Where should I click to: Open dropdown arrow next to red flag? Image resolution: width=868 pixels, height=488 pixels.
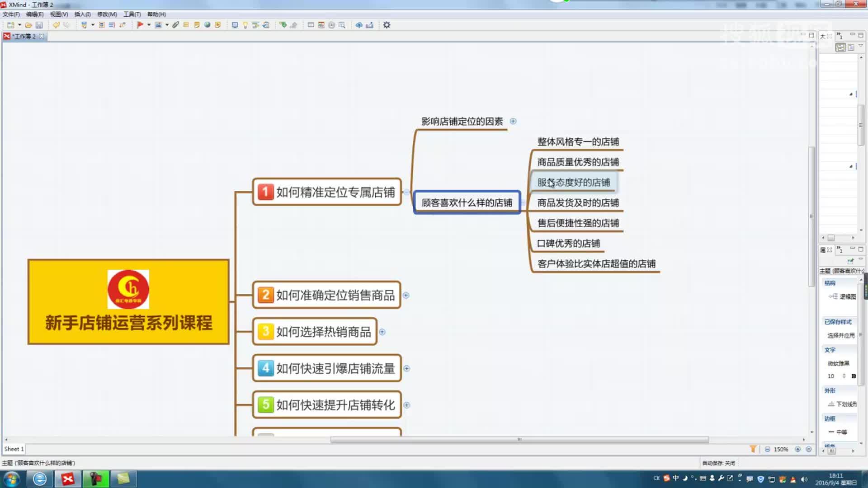click(149, 25)
